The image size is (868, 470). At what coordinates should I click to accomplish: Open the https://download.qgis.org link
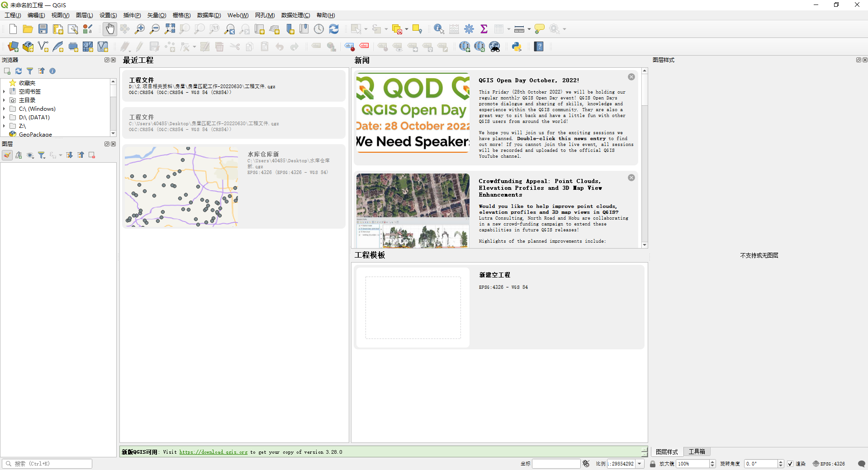[213, 452]
